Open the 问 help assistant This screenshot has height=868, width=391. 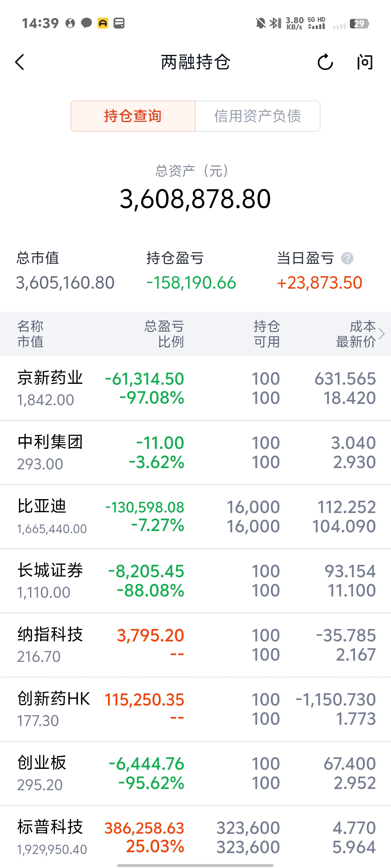[365, 62]
